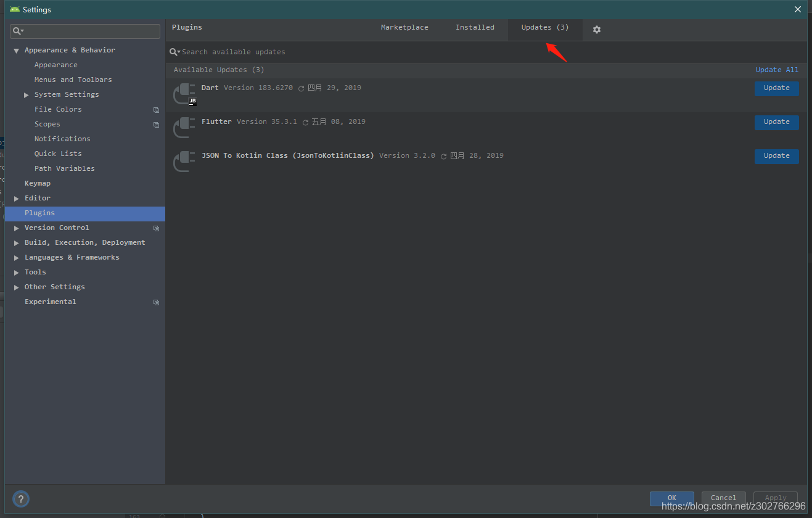
Task: Select the Dart plugin name
Action: pyautogui.click(x=210, y=88)
